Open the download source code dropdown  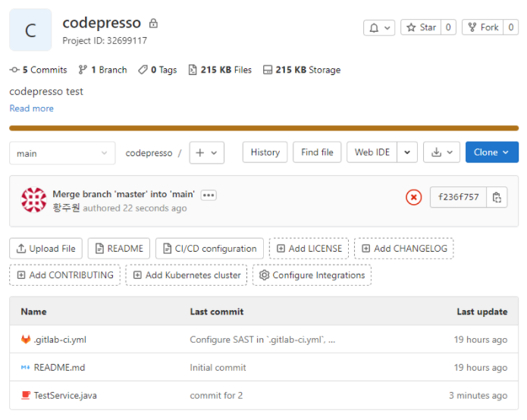441,152
